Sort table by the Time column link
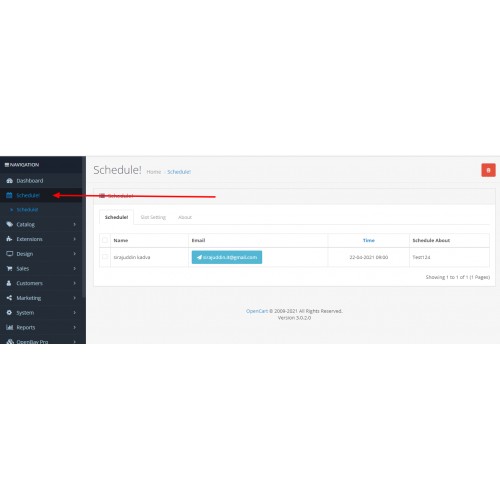The image size is (500, 500). tap(369, 240)
